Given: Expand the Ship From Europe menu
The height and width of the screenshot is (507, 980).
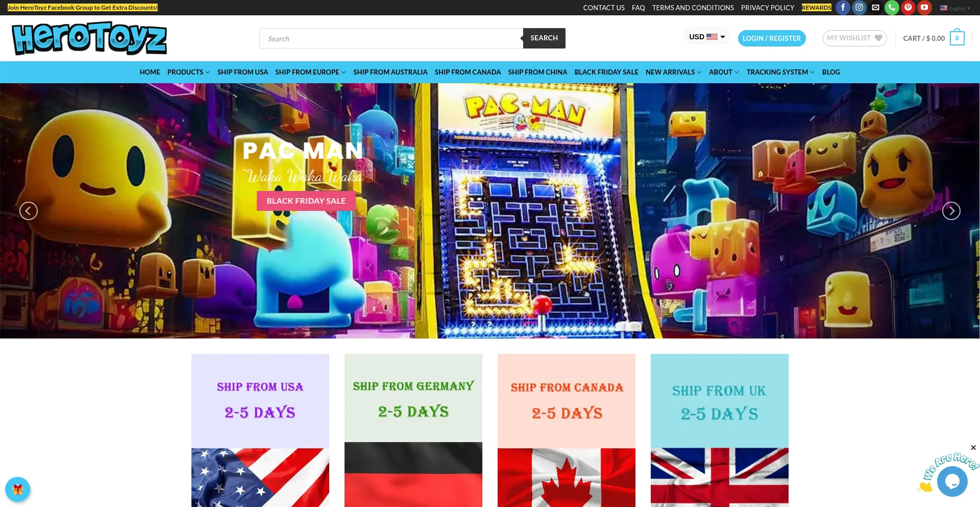Looking at the screenshot, I should point(310,72).
